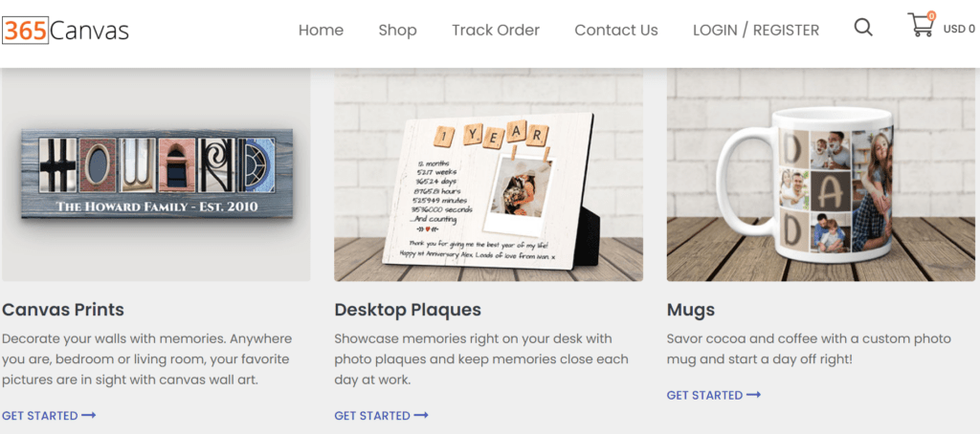Open the Shop menu item
The height and width of the screenshot is (434, 980).
point(397,30)
